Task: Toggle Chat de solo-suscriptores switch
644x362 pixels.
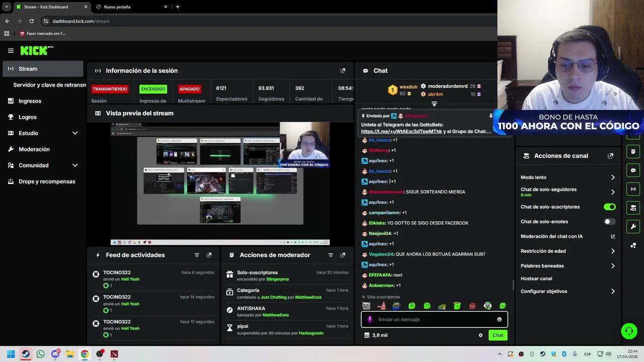Action: (609, 207)
